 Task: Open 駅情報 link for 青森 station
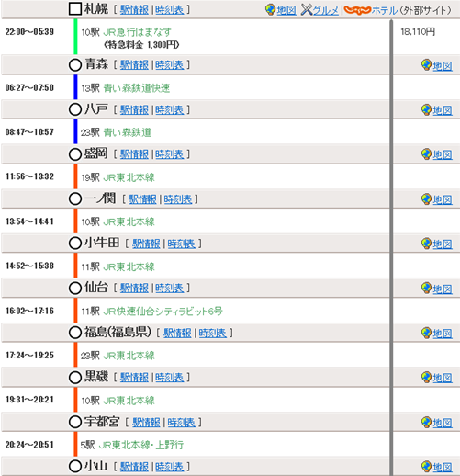(134, 64)
